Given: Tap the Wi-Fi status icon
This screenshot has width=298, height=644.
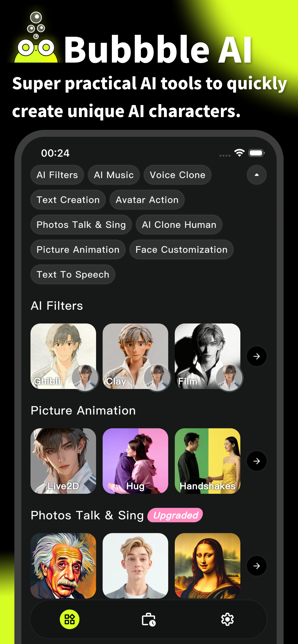Looking at the screenshot, I should tap(240, 153).
